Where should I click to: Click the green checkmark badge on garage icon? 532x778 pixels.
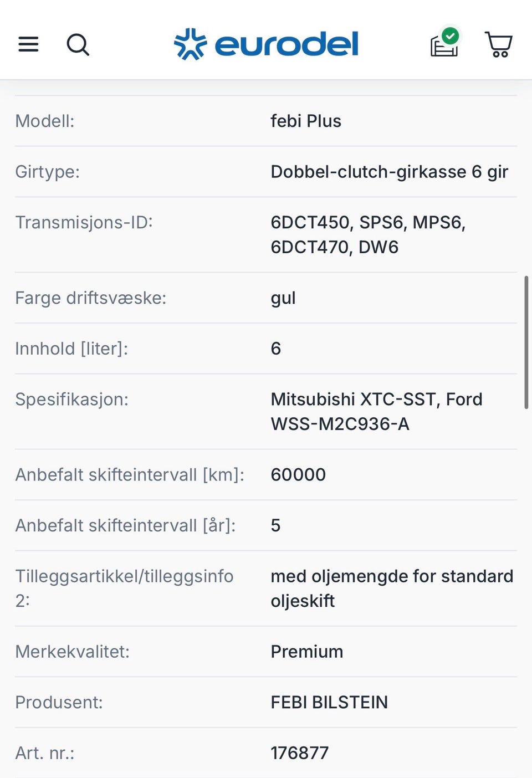pos(451,37)
